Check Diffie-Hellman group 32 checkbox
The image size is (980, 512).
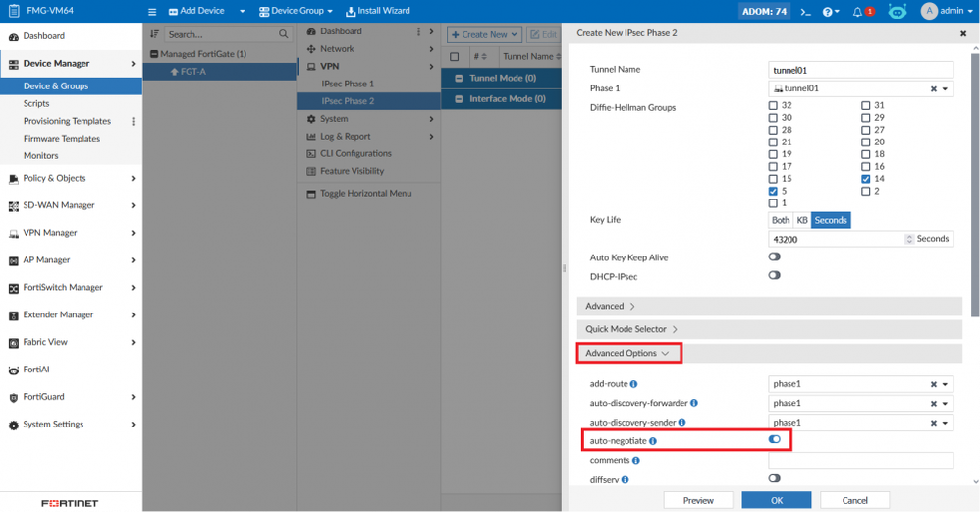click(x=773, y=105)
